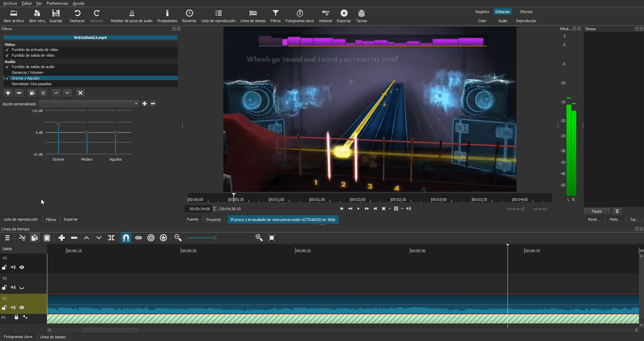The image size is (644, 341).
Task: Adjust timeline zoom slider
Action: tap(215, 238)
